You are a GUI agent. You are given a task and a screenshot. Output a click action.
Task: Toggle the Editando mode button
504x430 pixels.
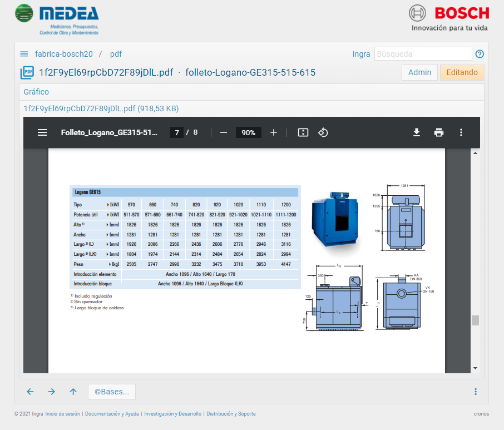pyautogui.click(x=462, y=72)
